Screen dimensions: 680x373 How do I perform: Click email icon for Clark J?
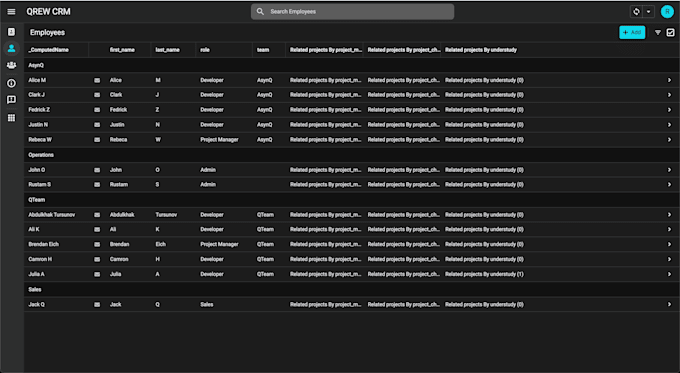point(97,95)
